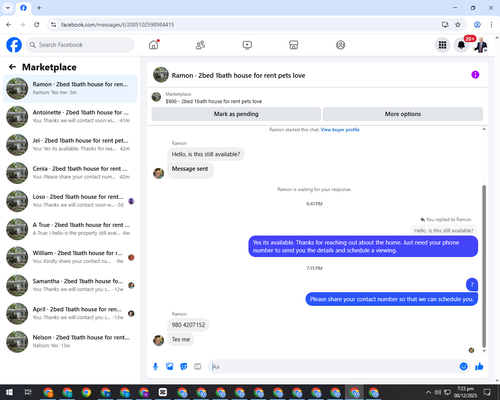Open the Antoinette conversation
Image resolution: width=500 pixels, height=400 pixels.
point(70,116)
